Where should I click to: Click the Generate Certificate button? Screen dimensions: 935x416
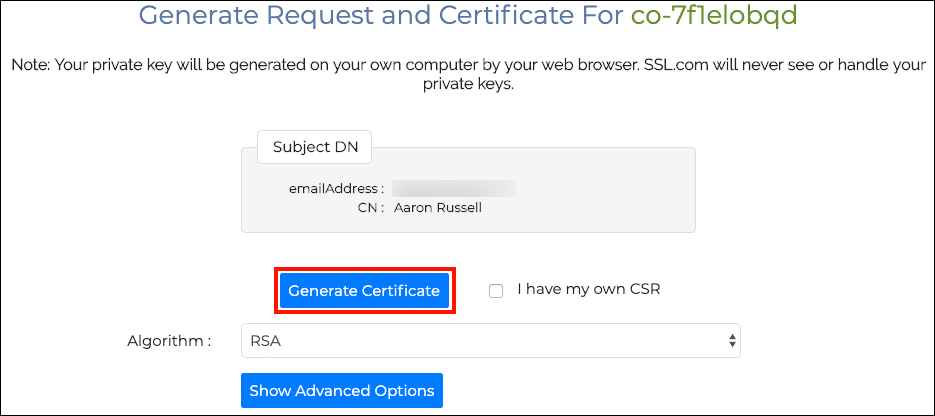pyautogui.click(x=364, y=291)
